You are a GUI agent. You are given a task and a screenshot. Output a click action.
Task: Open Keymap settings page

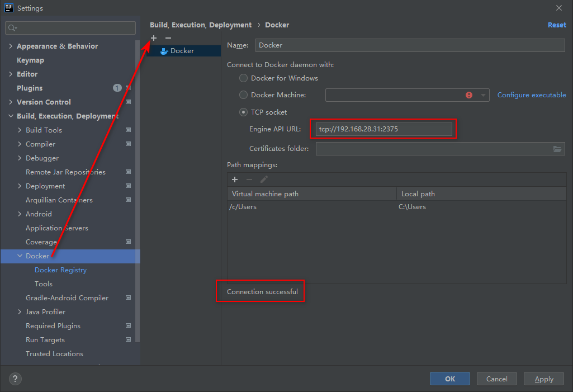(x=30, y=60)
